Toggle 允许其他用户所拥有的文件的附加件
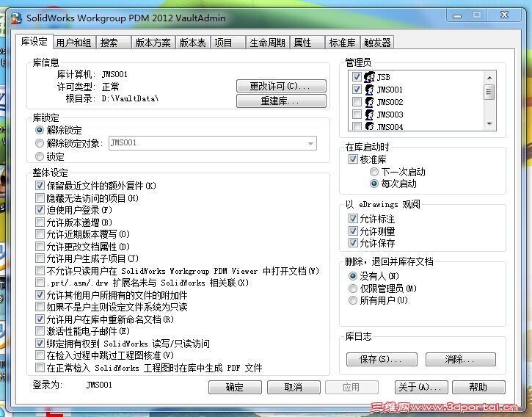Screen dimensions: 532x417 (x=40, y=294)
